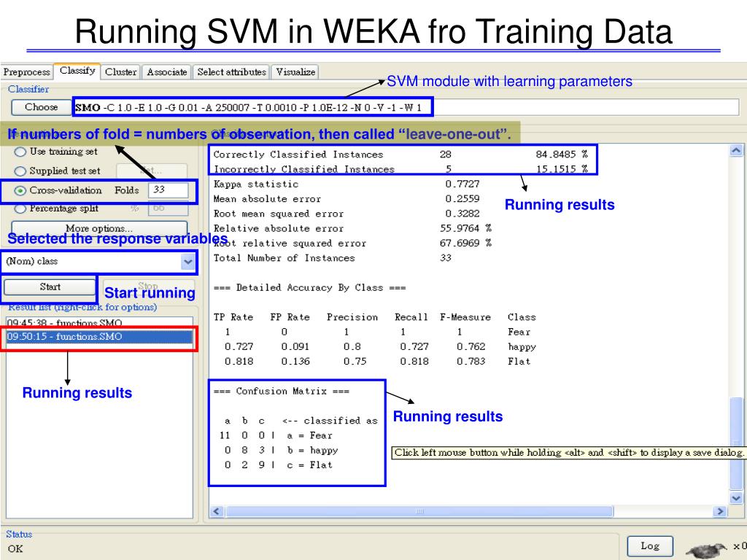Open the Preprocess tab
The height and width of the screenshot is (560, 747).
(x=26, y=72)
